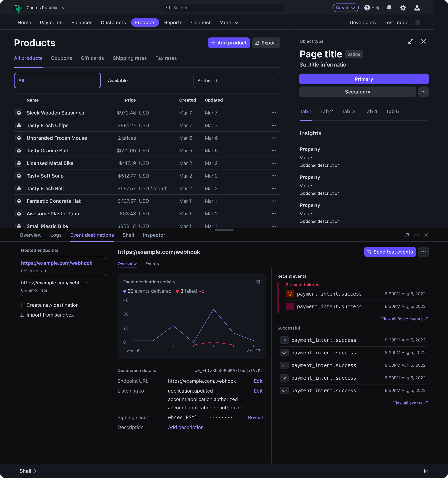
Task: Open overflow menu next to Send test events
Action: [423, 252]
